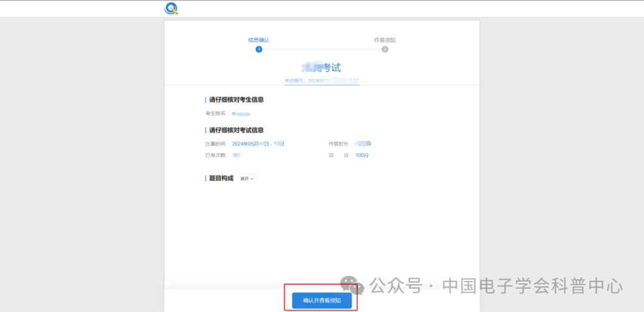Click the 考试编号 text line
This screenshot has height=312, width=644.
coord(322,81)
